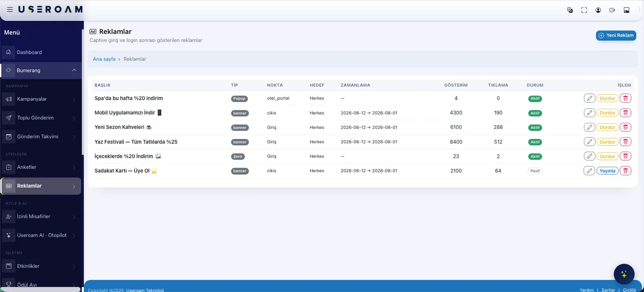Edit the Yeni Sezon Kahveleri ad
The image size is (644, 292).
pos(589,127)
